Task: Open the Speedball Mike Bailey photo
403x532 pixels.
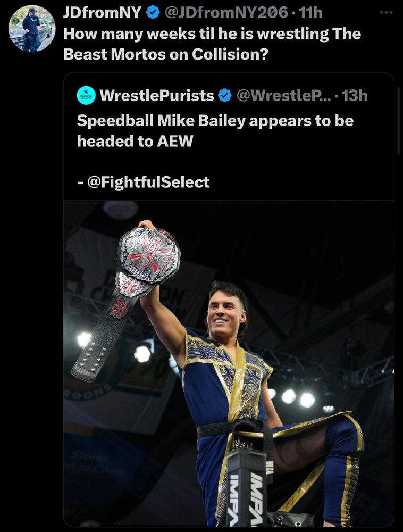Action: coord(229,363)
